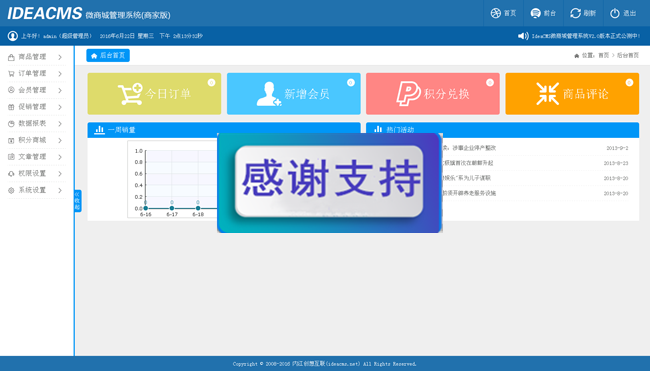Open the 数据报表 sidebar menu
650x371 pixels.
pyautogui.click(x=36, y=124)
